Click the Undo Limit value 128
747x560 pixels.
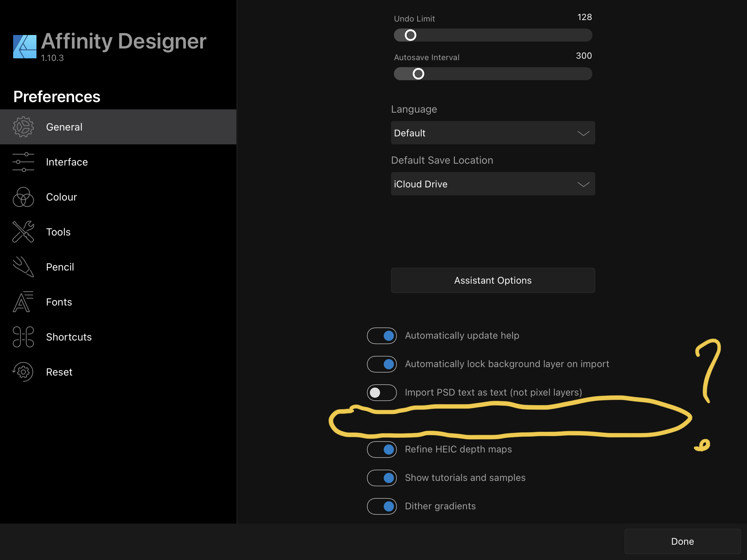point(585,17)
